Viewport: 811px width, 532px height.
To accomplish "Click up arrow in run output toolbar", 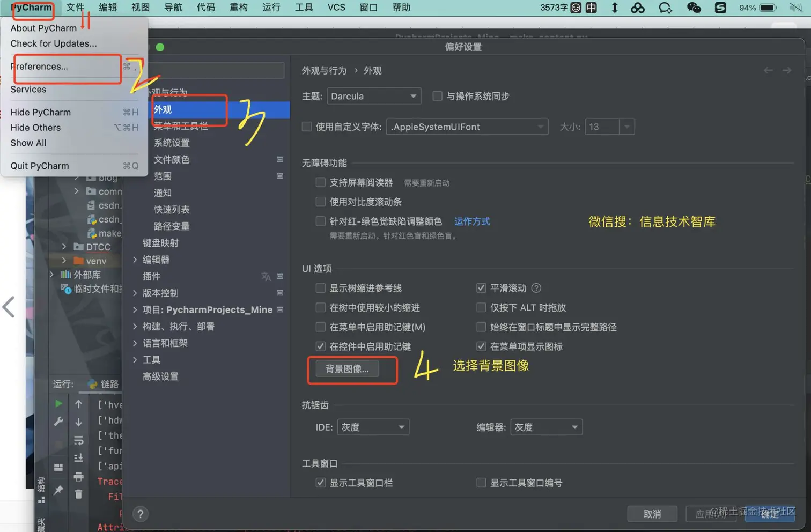I will click(78, 404).
